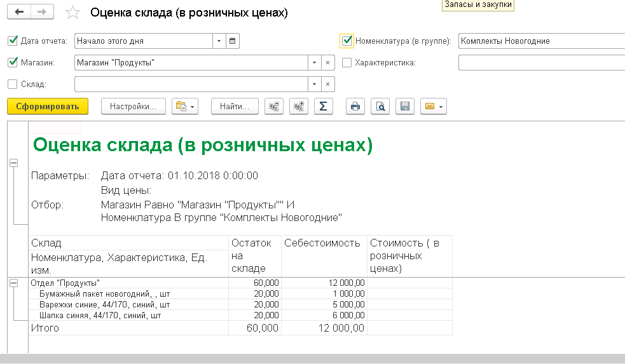Click the sum (Σ) toolbar icon
Viewport: 625px width, 364px height.
tap(323, 107)
